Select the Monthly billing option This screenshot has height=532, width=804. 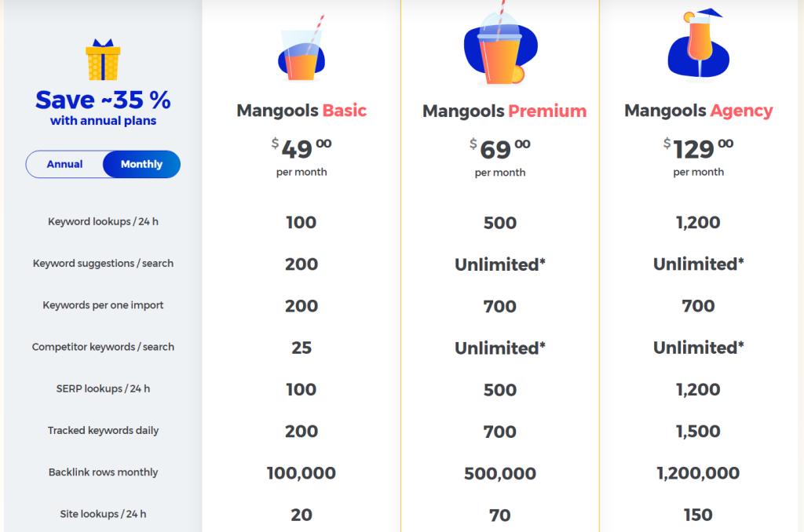coord(141,164)
